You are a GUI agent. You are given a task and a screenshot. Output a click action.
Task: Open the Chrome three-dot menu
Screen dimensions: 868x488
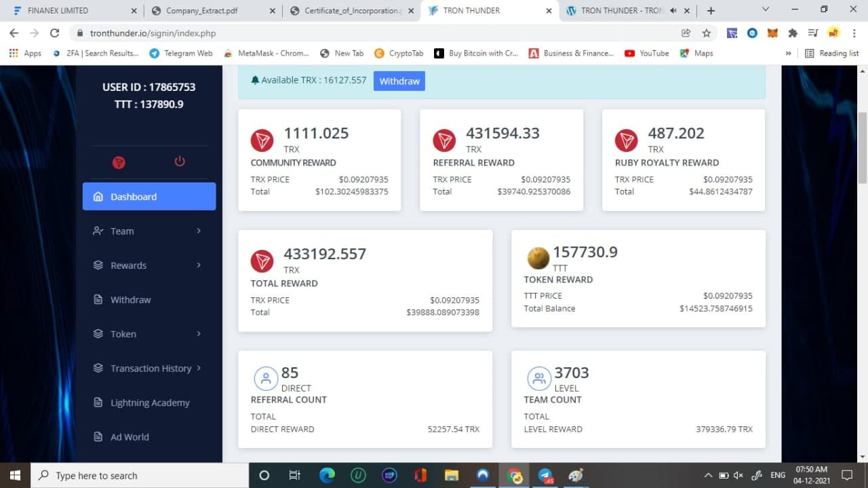pos(855,33)
